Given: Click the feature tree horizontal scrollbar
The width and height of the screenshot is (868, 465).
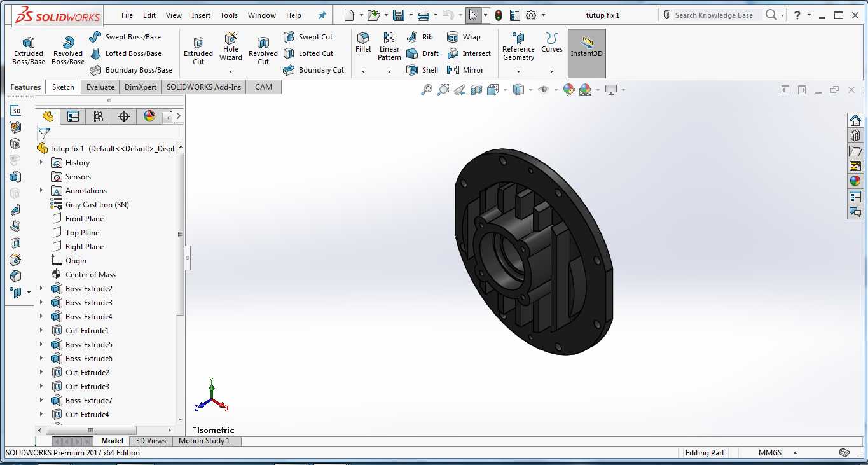Looking at the screenshot, I should click(90, 430).
